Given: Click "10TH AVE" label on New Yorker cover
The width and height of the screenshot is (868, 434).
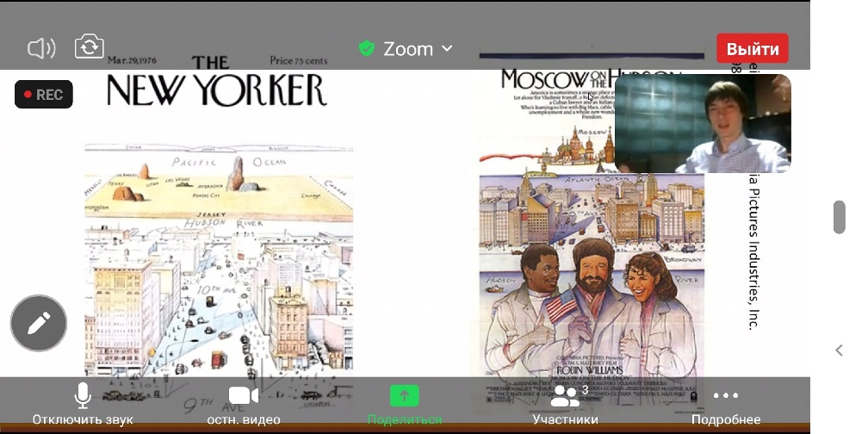Looking at the screenshot, I should point(214,289).
